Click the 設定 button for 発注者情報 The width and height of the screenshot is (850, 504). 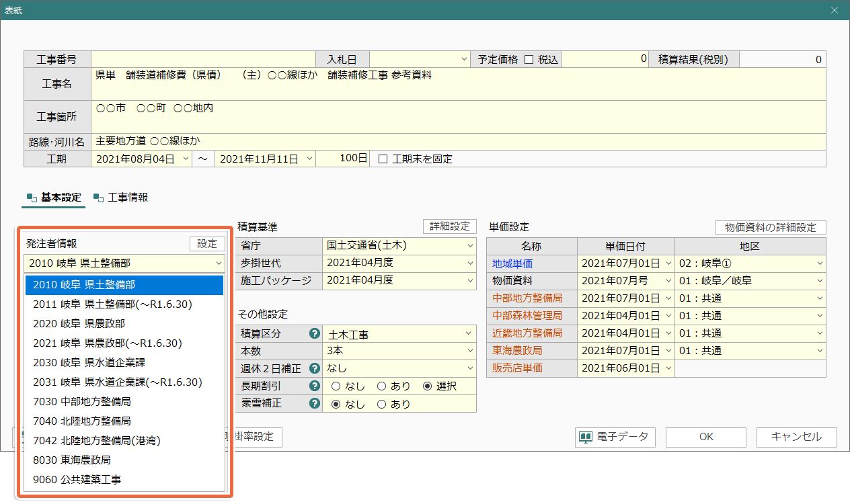[x=207, y=244]
